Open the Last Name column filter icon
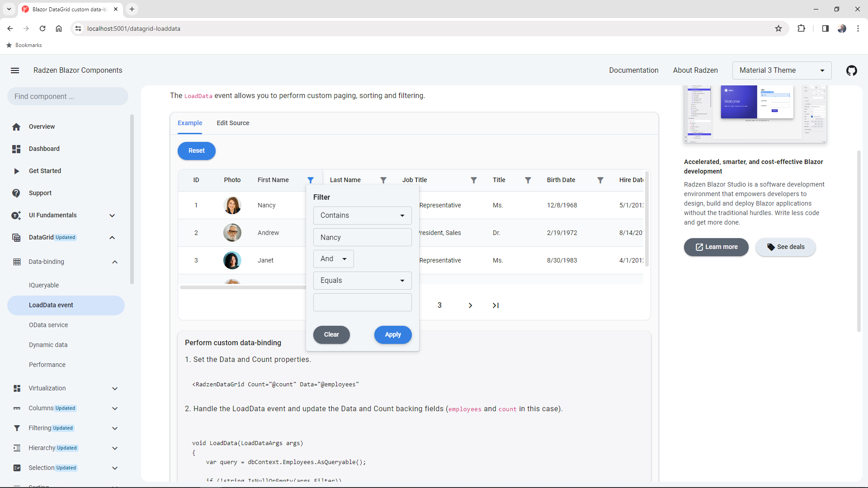This screenshot has height=488, width=868. click(x=383, y=180)
